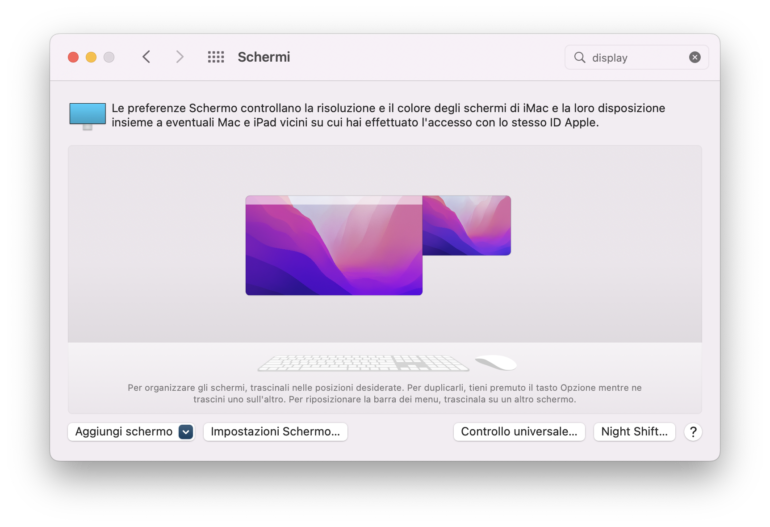Screen dimensions: 770x527
Task: Select the larger primary display thumbnail
Action: tap(333, 252)
